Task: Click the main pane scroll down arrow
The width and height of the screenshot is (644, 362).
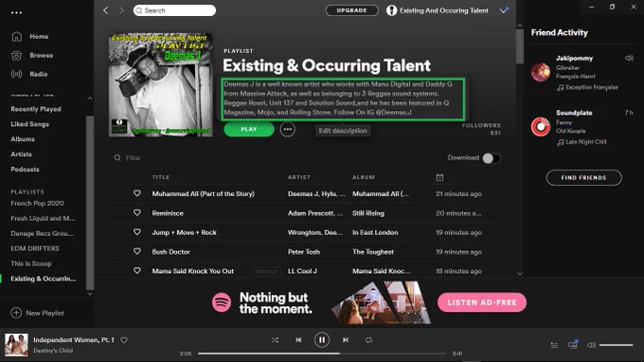Action: (x=520, y=274)
